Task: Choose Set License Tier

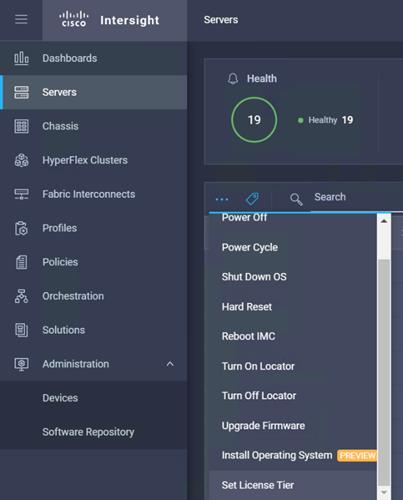Action: click(258, 485)
